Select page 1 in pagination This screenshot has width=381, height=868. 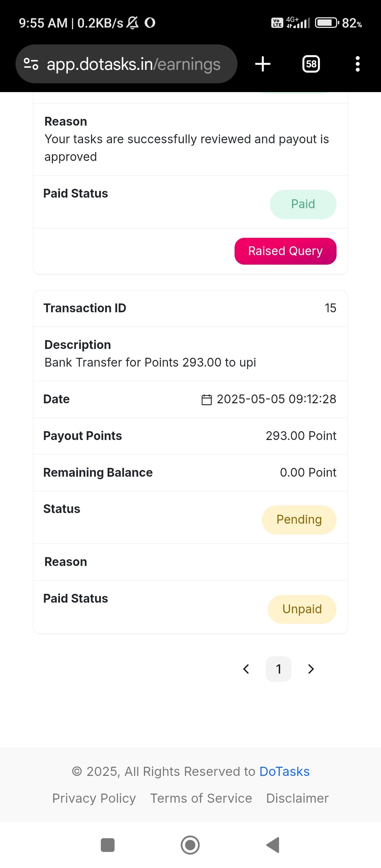[278, 669]
